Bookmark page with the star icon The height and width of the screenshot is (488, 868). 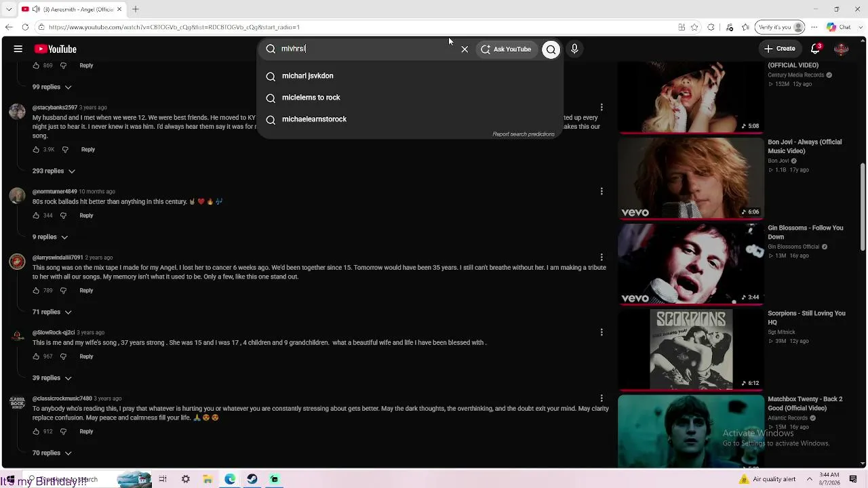click(694, 27)
